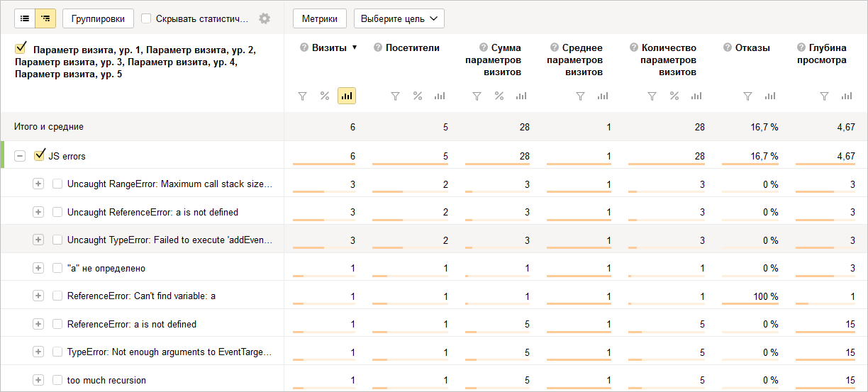Viewport: 868px width, 392px height.
Task: Click help icon next to Сумма параметров визитов
Action: pos(484,48)
